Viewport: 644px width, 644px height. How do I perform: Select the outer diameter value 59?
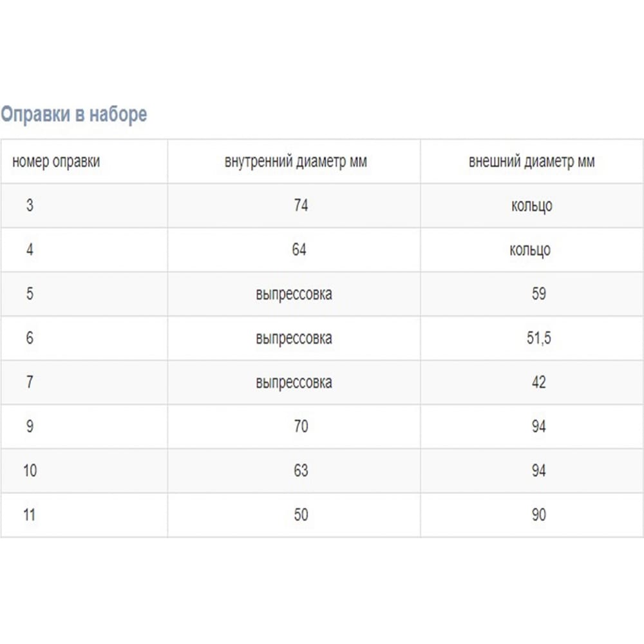(x=538, y=294)
